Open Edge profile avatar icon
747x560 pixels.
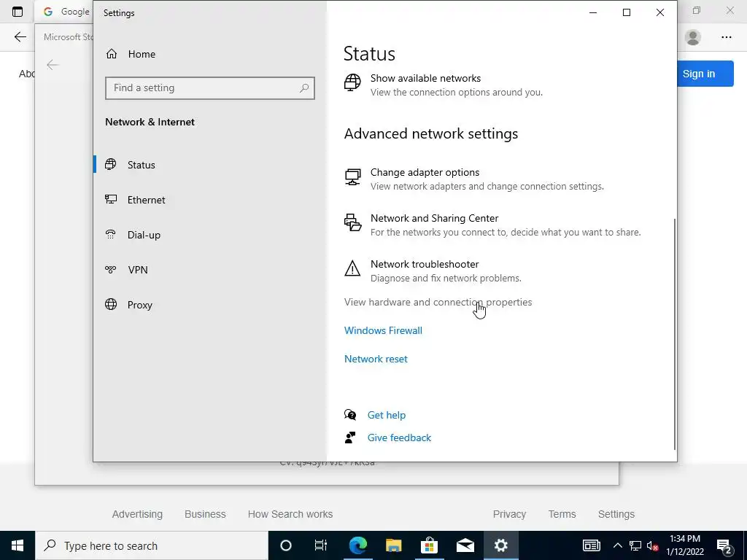(693, 37)
